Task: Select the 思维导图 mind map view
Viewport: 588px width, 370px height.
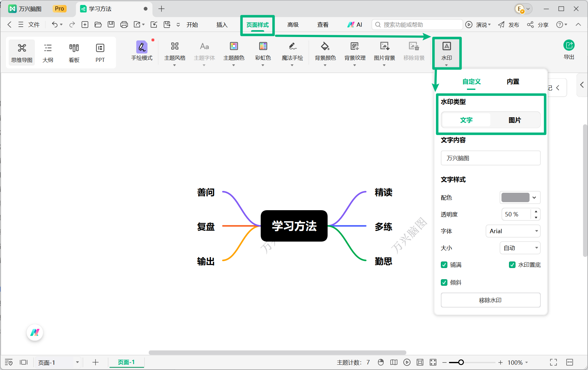Action: (x=22, y=53)
